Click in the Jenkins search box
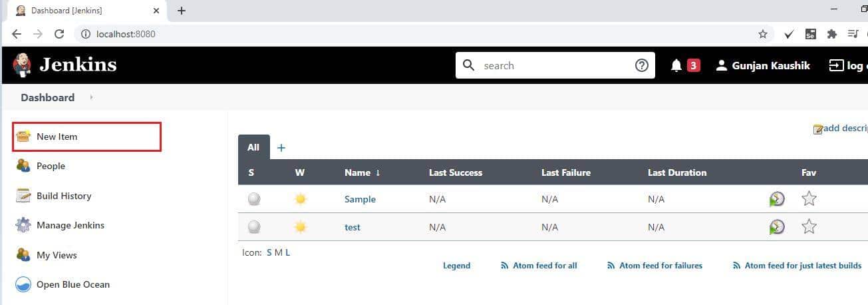Viewport: 868px width, 305px height. 555,65
